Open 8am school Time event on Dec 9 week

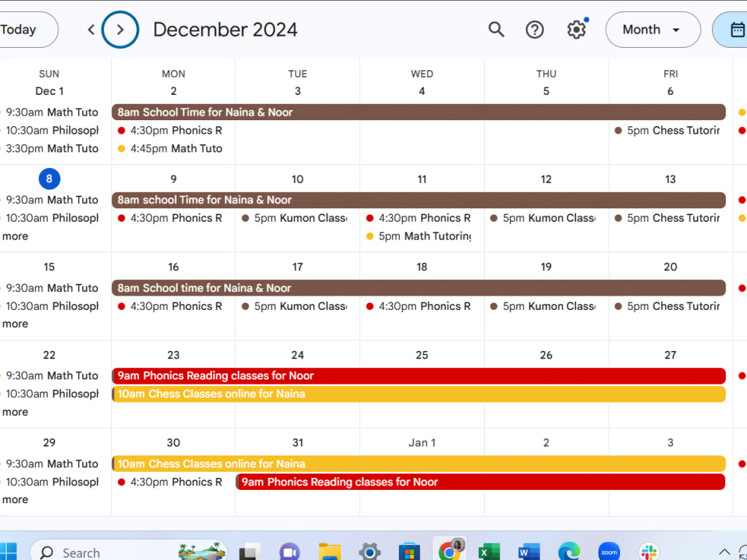tap(419, 200)
